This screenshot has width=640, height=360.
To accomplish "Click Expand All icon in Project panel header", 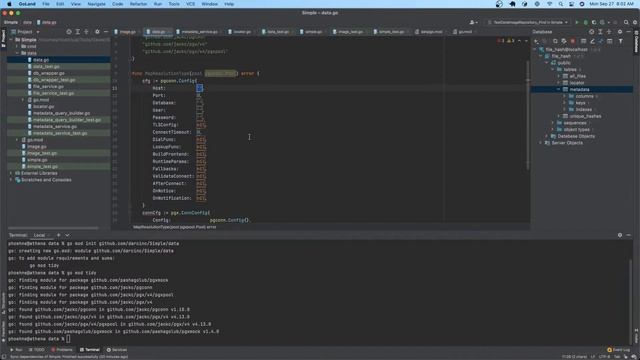I will pos(78,32).
